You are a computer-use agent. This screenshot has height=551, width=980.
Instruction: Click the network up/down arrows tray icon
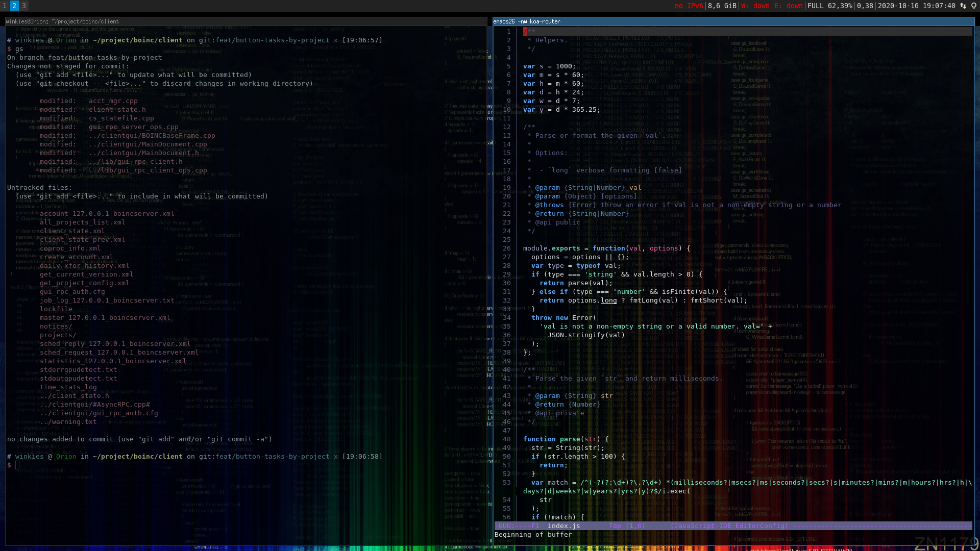(x=963, y=6)
